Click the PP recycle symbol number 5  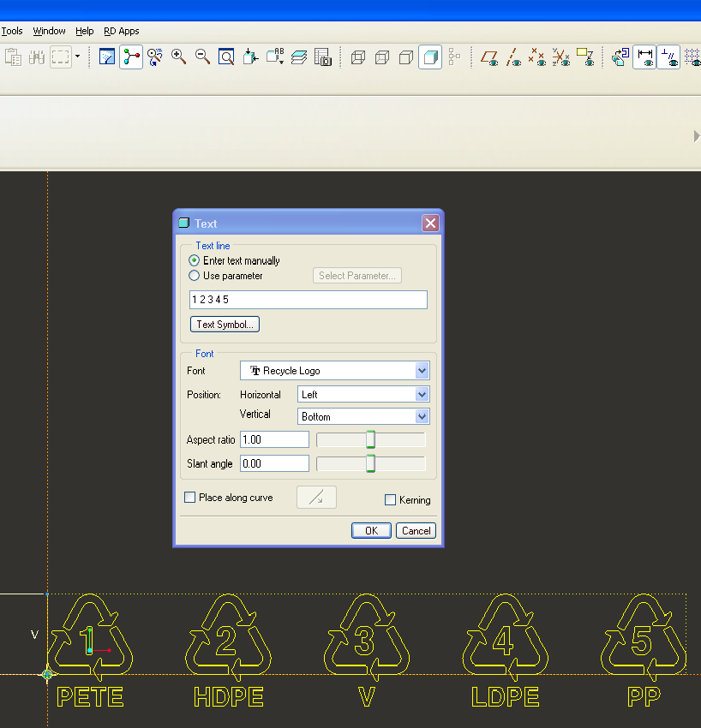644,639
